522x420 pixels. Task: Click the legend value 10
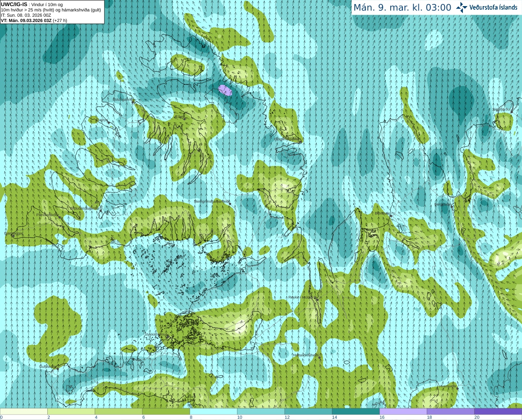click(240, 417)
